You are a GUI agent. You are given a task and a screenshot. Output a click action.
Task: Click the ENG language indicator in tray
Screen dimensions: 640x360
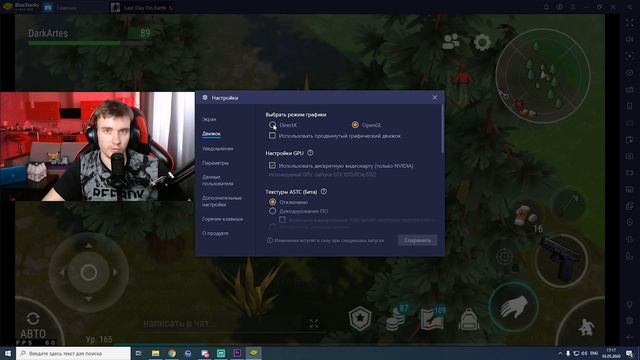point(594,353)
